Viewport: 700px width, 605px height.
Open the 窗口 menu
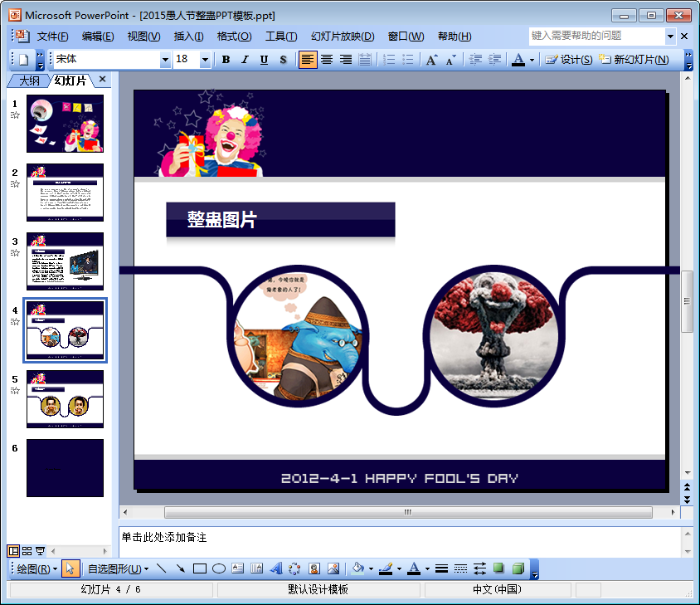tap(406, 37)
